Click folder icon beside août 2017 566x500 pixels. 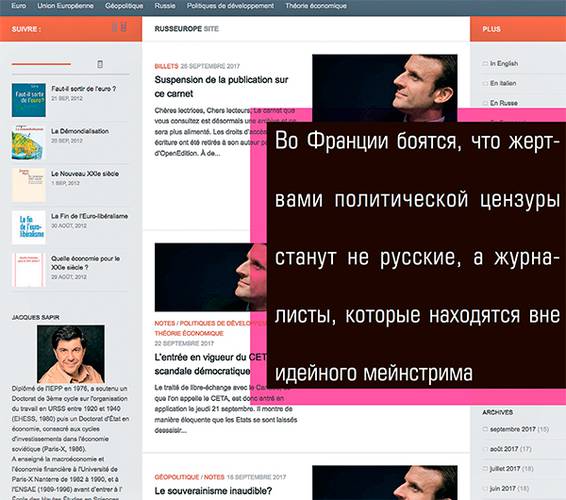485,449
